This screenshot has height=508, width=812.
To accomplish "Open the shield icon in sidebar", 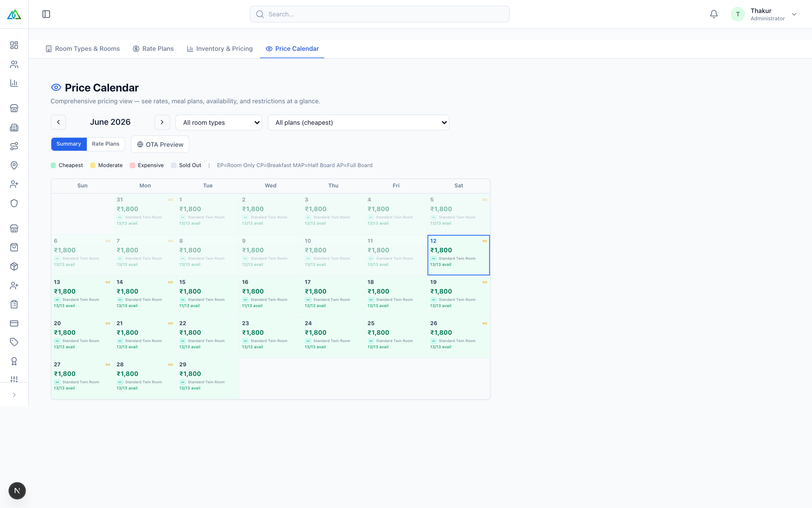I will [x=14, y=203].
